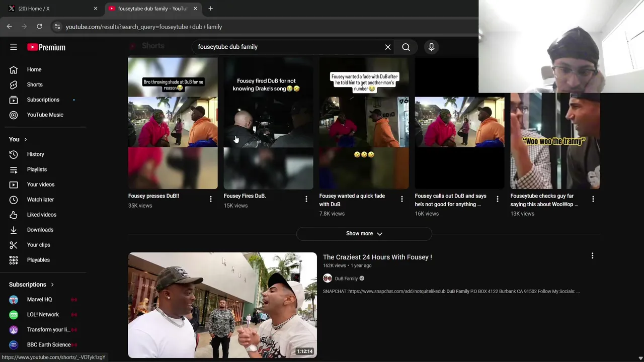Open options for 'Fousey presses DuB!!' short
This screenshot has width=644, height=362.
(x=211, y=199)
